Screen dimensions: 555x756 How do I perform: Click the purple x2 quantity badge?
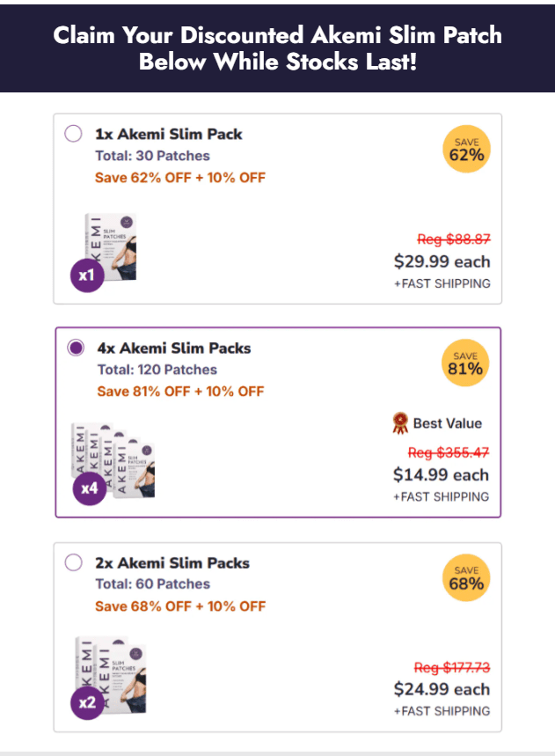tap(87, 702)
